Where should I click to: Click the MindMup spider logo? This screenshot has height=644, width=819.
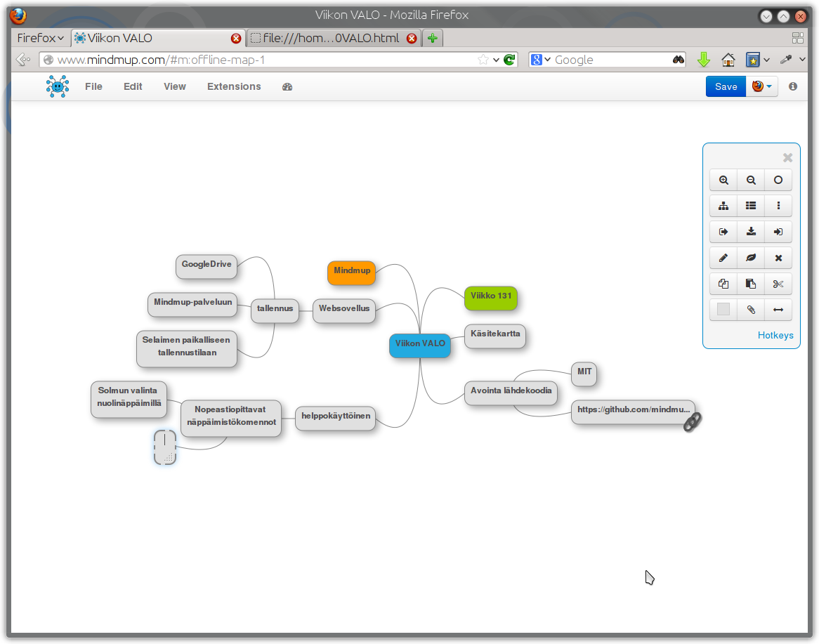coord(58,86)
